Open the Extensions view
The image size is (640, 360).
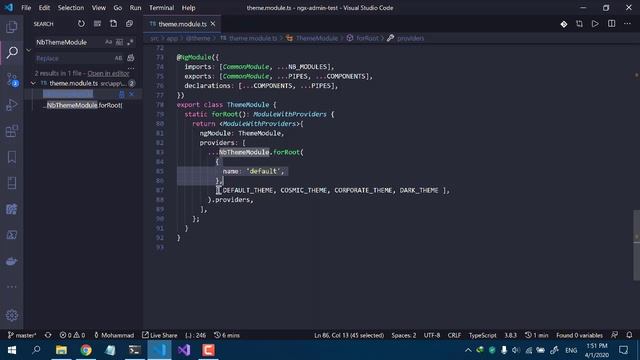(x=12, y=131)
